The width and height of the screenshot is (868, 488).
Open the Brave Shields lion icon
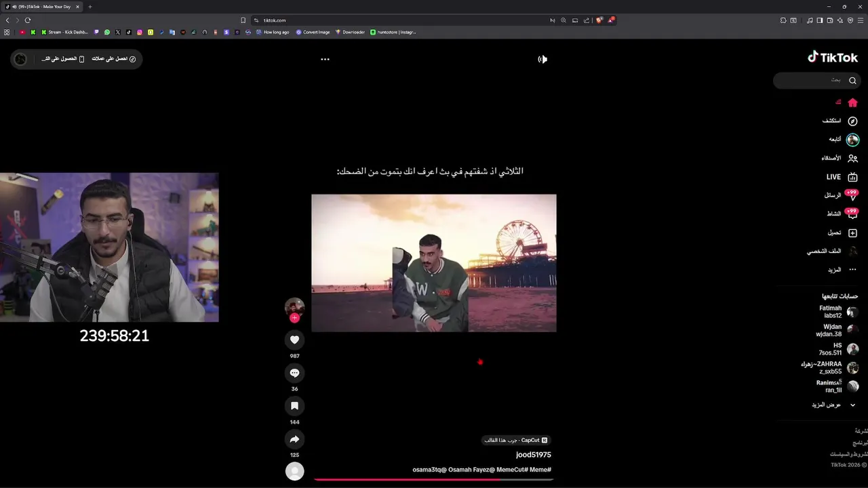[x=599, y=20]
